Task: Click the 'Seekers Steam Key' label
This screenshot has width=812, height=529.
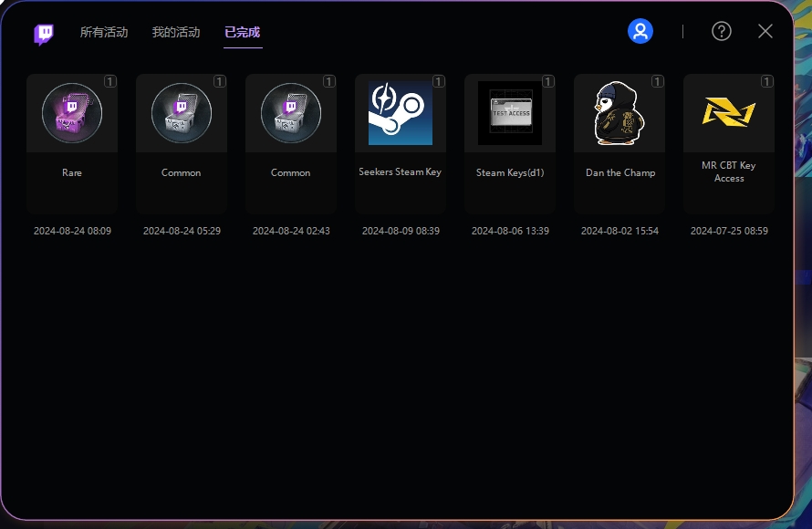Action: (x=401, y=171)
